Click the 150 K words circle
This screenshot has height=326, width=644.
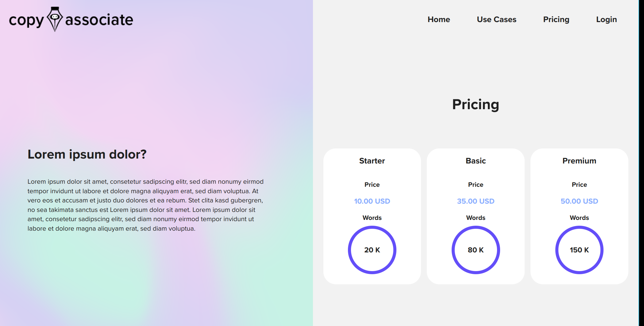[579, 250]
